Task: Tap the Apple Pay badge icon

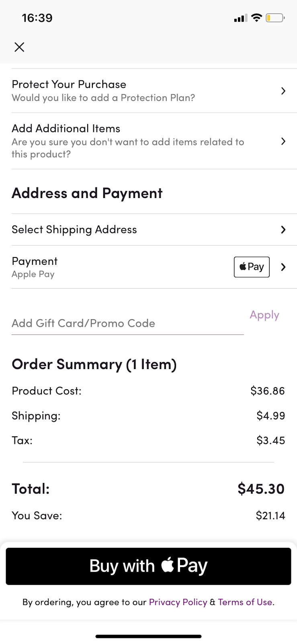Action: (x=252, y=267)
